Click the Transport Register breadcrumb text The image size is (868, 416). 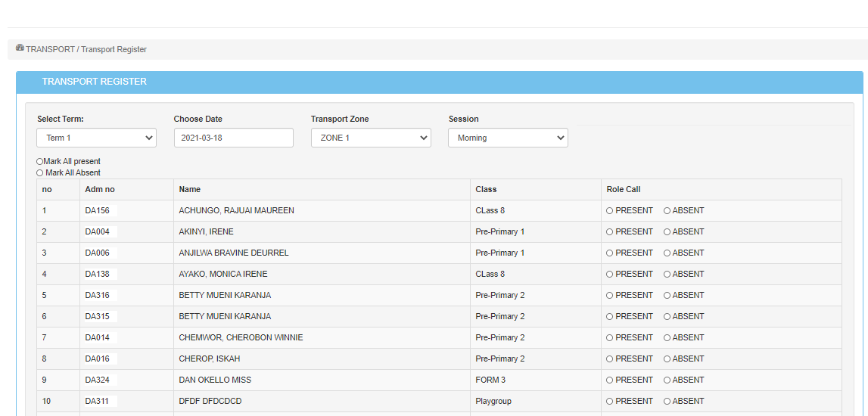114,49
